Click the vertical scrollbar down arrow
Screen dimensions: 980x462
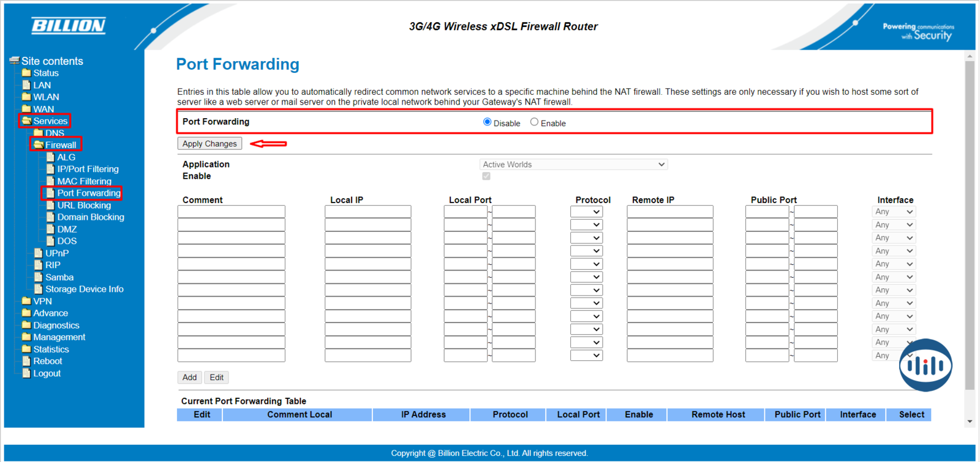point(970,422)
